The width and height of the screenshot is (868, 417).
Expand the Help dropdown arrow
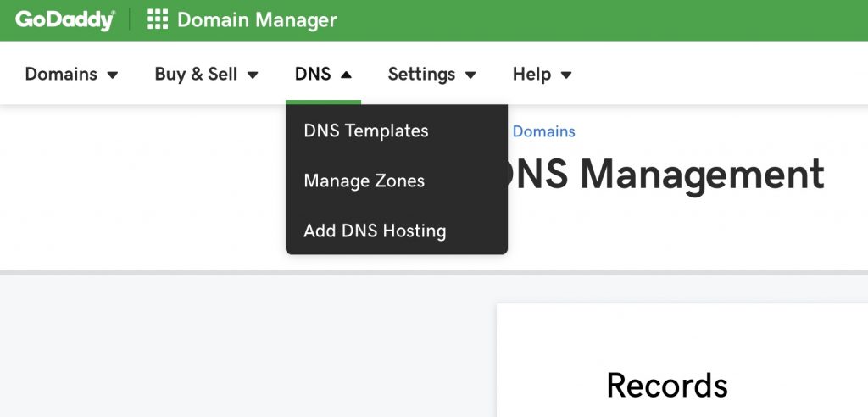pyautogui.click(x=565, y=75)
